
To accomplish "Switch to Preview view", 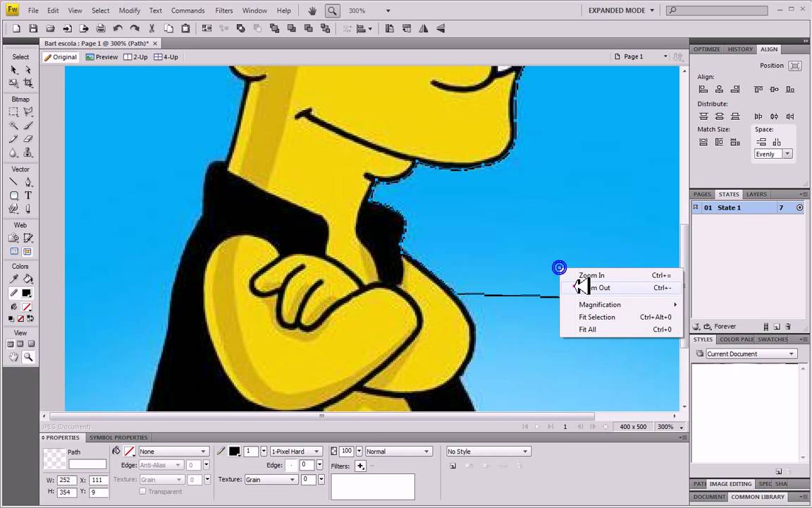I will (101, 57).
